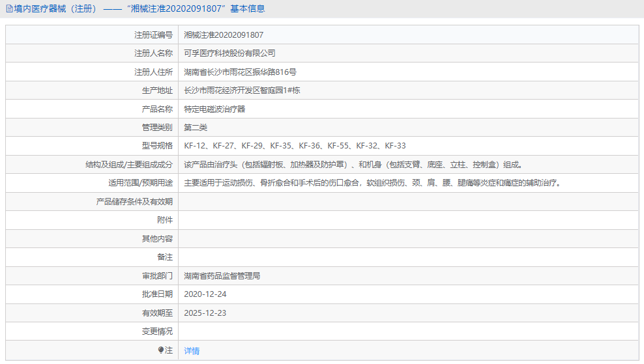644x364 pixels.
Task: Click model list starting with KF-12、KF-27
Action: coord(295,146)
